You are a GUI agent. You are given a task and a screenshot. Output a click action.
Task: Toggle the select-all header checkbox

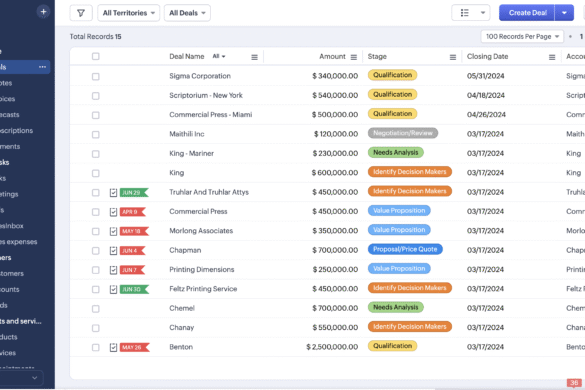tap(96, 56)
